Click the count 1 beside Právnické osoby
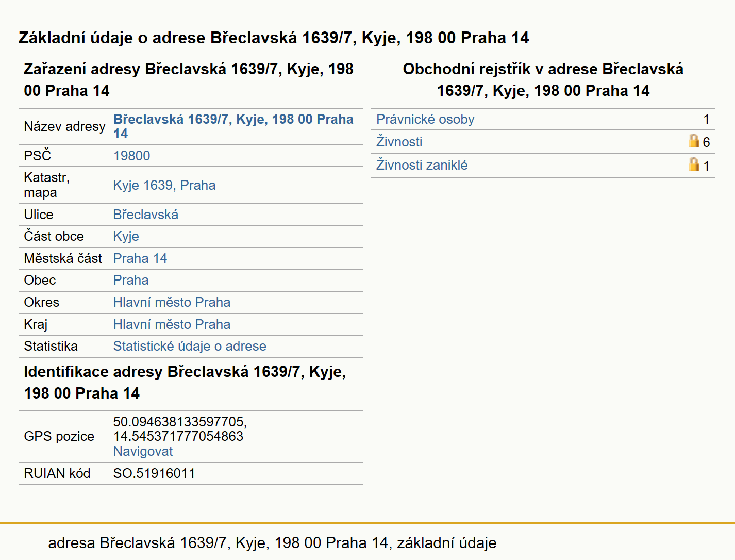Viewport: 735px width, 560px height. (x=706, y=119)
